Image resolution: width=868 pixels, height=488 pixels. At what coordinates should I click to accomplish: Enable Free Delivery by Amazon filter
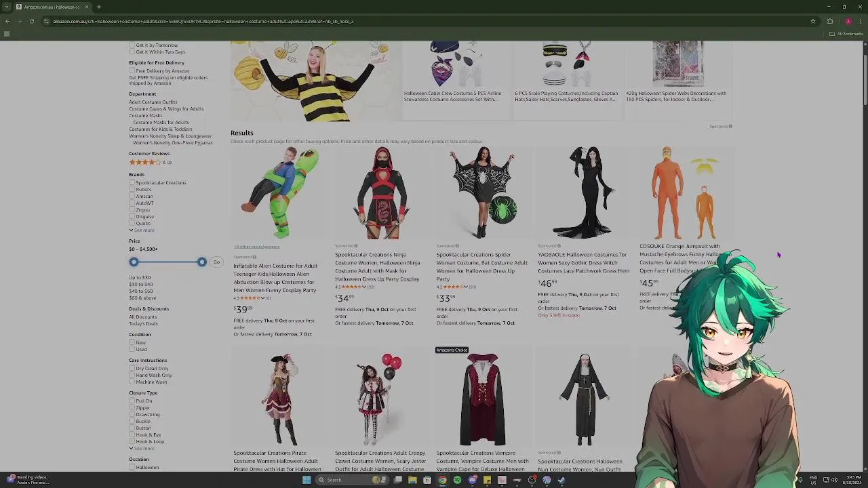132,70
